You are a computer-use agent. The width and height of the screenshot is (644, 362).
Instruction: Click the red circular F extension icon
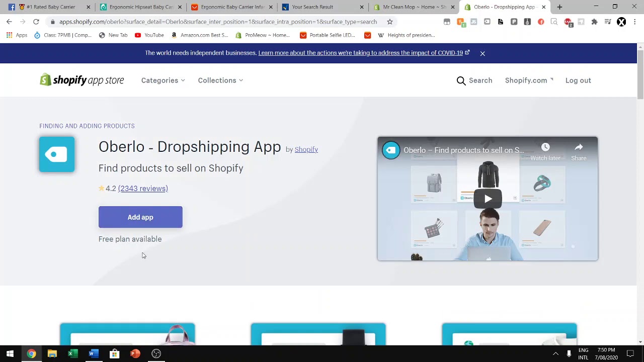pos(541,22)
